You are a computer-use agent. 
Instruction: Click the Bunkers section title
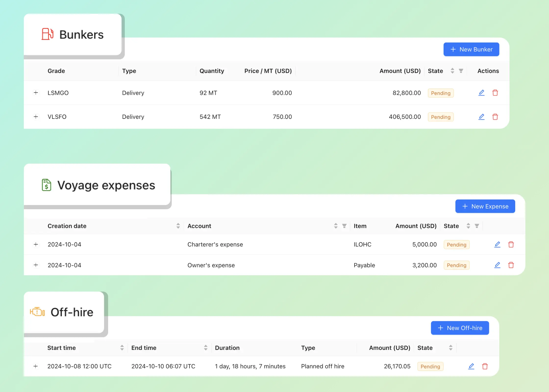coord(81,35)
